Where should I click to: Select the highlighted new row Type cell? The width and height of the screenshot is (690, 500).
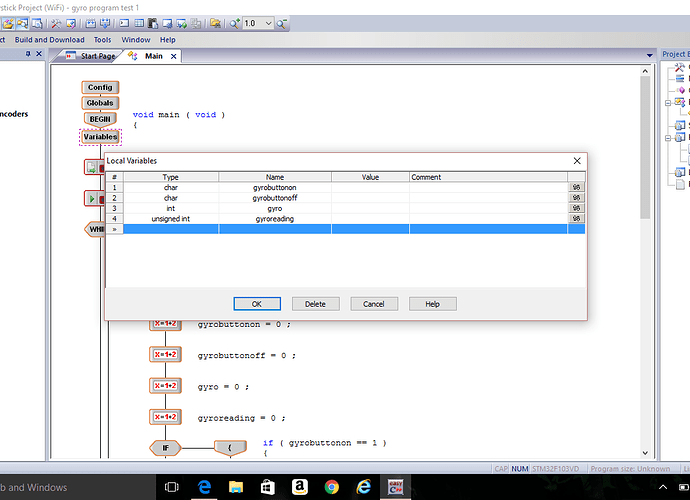[171, 229]
